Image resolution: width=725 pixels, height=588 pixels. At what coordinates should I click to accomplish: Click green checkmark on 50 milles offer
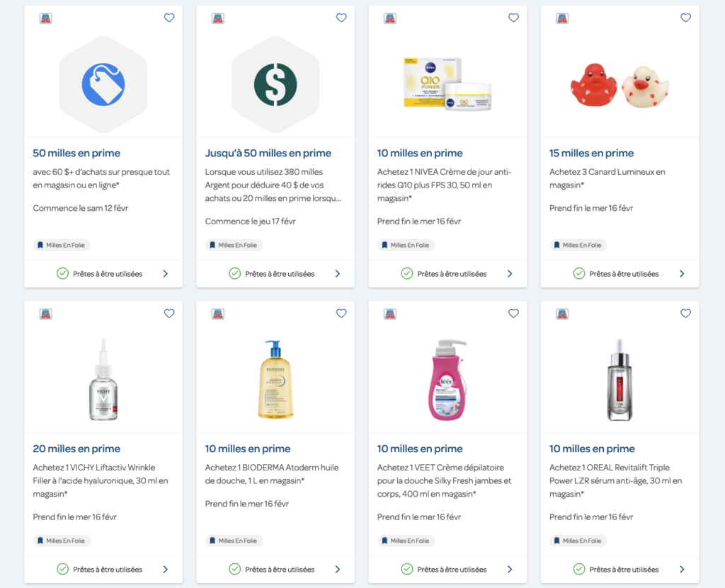click(x=62, y=273)
